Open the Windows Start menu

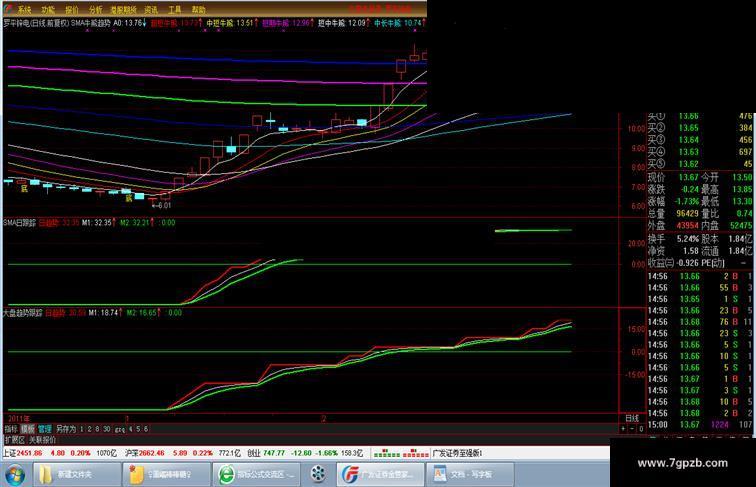[x=15, y=474]
